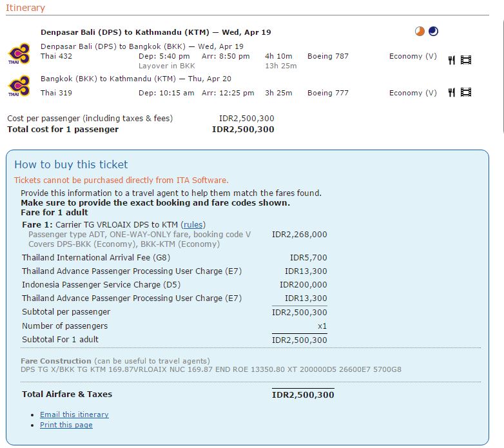Click 'Subtotal For 1 adult' label
The height and width of the screenshot is (448, 504).
click(x=60, y=340)
